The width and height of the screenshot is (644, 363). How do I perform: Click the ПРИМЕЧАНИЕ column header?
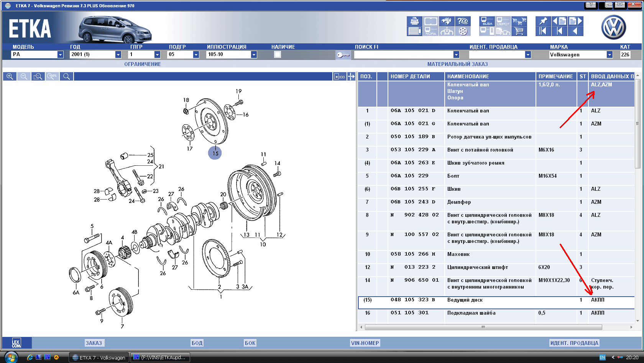pyautogui.click(x=556, y=76)
